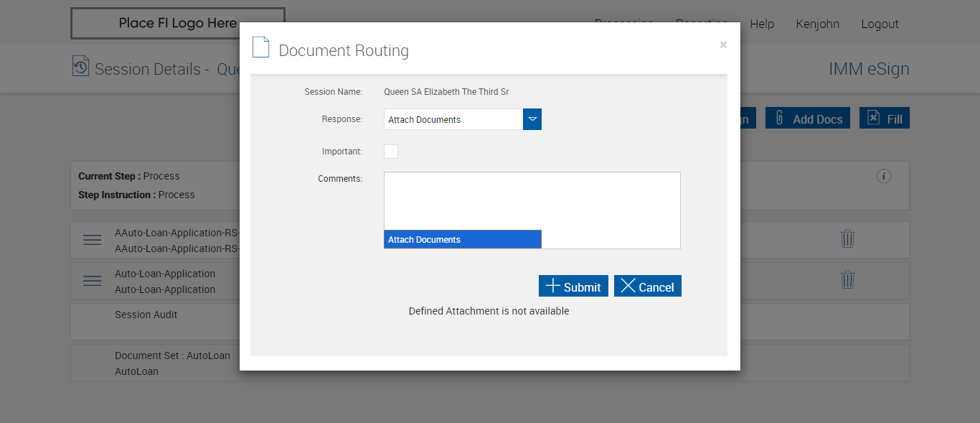Click the Fill document icon
Viewport: 980px width, 423px height.
click(x=873, y=118)
